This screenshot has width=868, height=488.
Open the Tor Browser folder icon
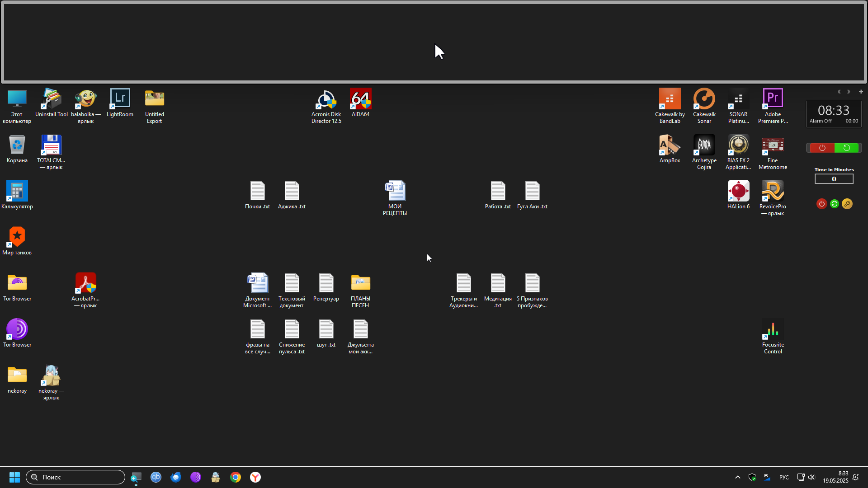(x=17, y=287)
